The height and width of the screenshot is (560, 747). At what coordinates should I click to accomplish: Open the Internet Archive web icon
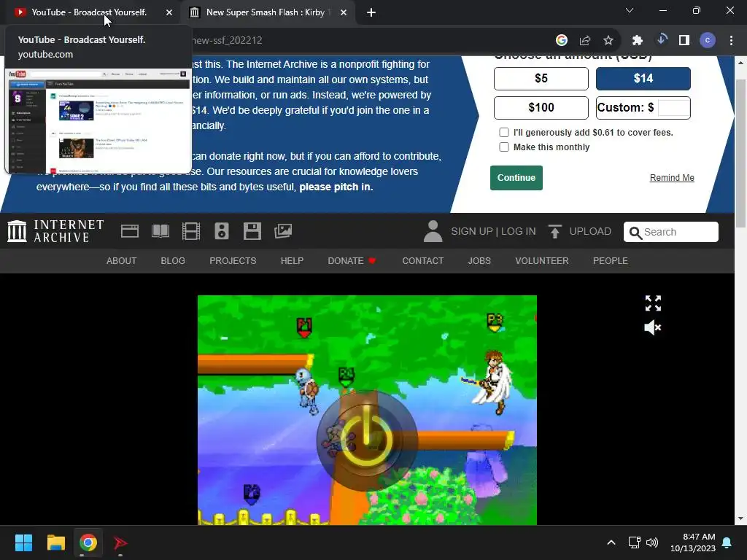(130, 231)
